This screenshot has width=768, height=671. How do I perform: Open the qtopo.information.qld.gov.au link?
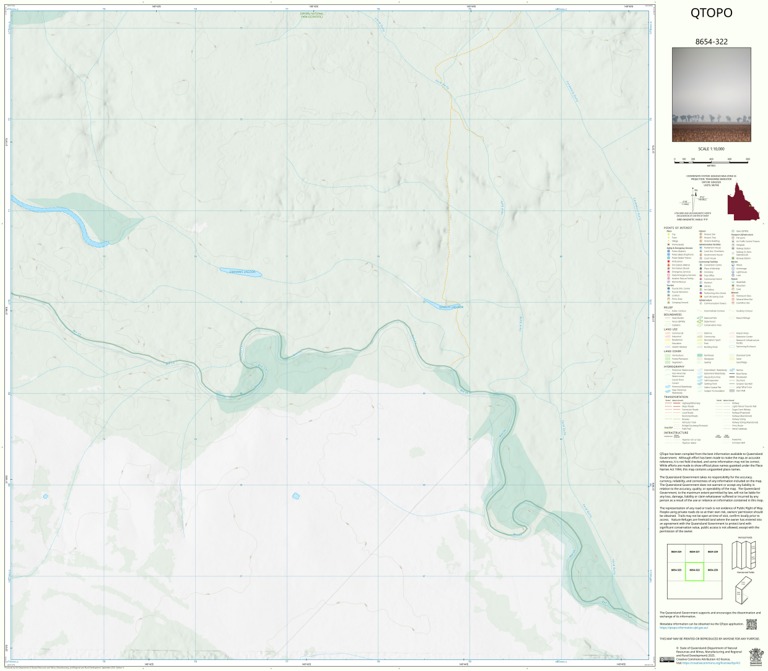(x=682, y=627)
